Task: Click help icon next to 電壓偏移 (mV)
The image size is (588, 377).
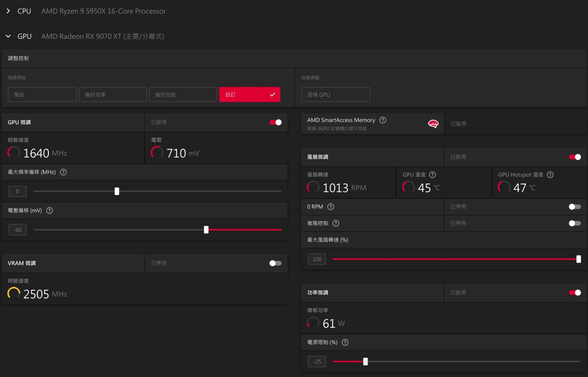Action: [x=49, y=210]
